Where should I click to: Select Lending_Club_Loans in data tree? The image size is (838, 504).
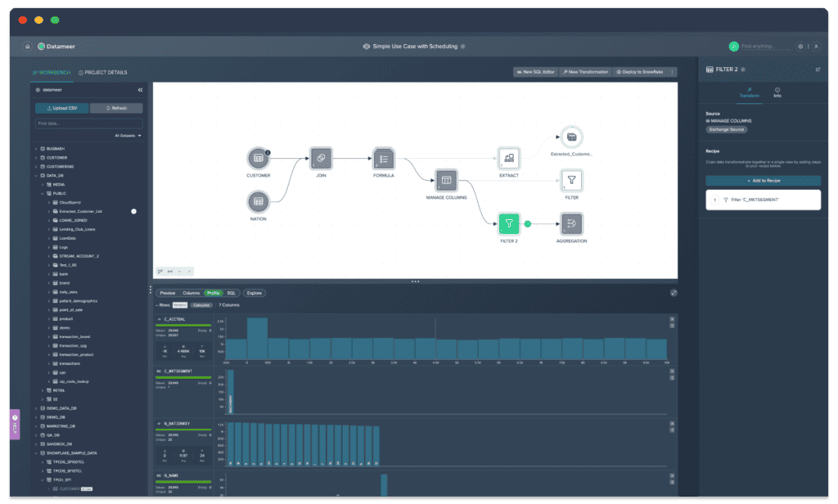(x=77, y=229)
